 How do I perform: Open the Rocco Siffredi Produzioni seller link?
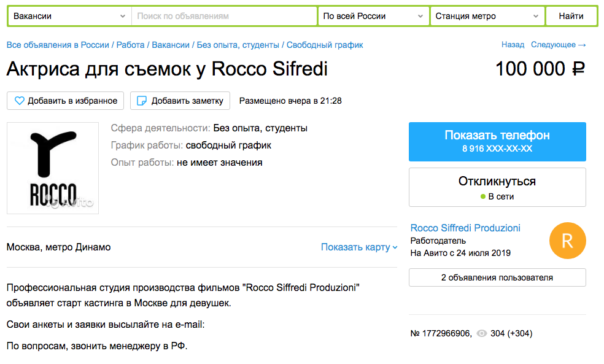pyautogui.click(x=465, y=228)
